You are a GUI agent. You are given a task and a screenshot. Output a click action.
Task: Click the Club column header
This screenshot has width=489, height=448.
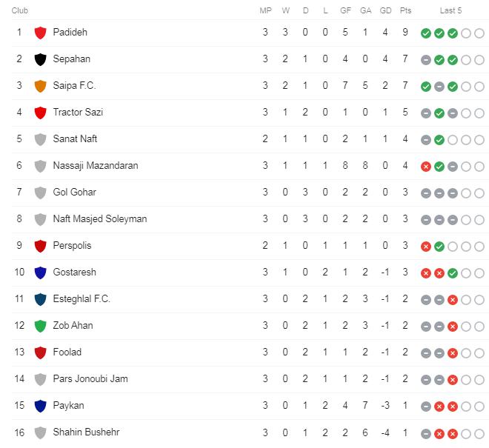pyautogui.click(x=21, y=10)
